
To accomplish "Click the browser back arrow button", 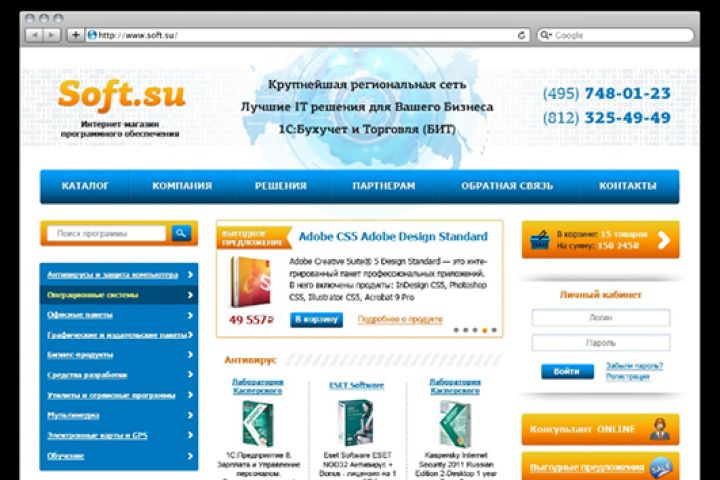I will tap(35, 35).
